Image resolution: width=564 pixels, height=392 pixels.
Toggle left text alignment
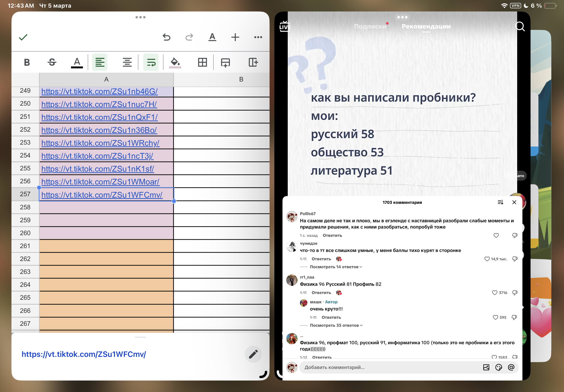[100, 62]
